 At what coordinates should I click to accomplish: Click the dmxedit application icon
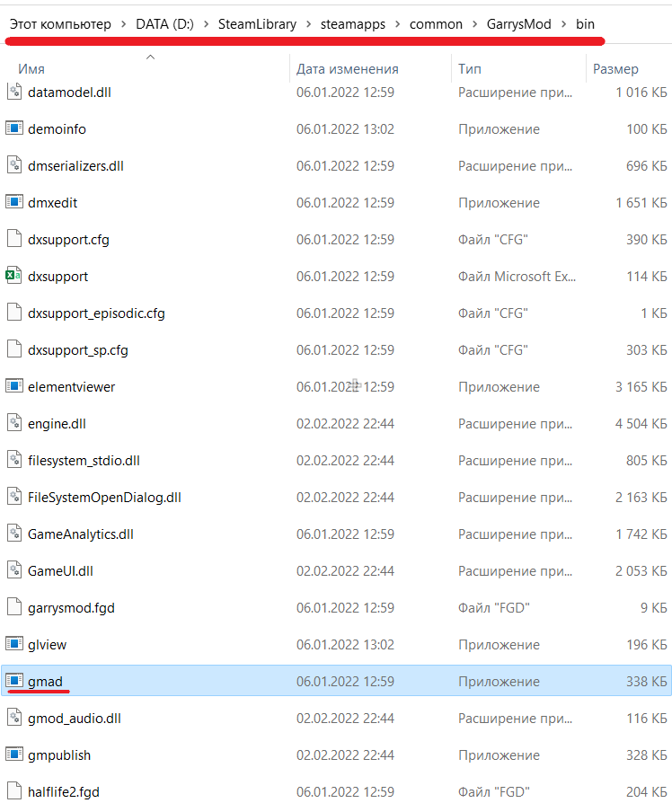[14, 202]
